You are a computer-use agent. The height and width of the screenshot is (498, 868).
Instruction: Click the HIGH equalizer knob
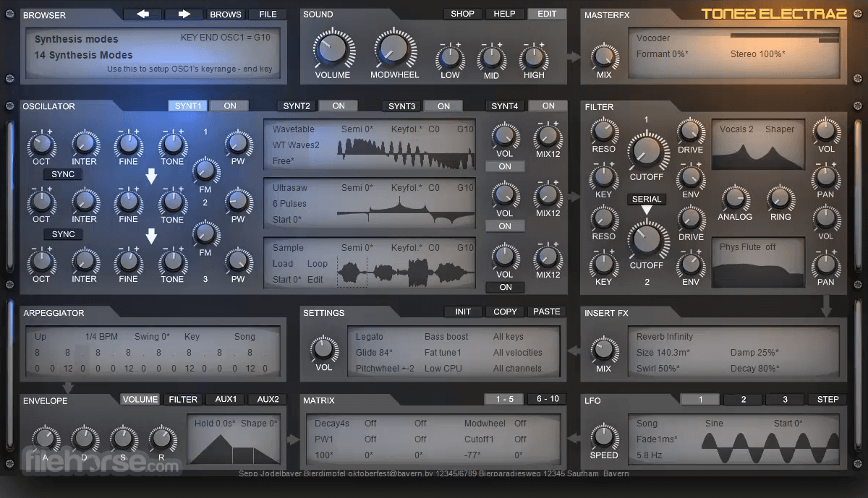pos(534,56)
